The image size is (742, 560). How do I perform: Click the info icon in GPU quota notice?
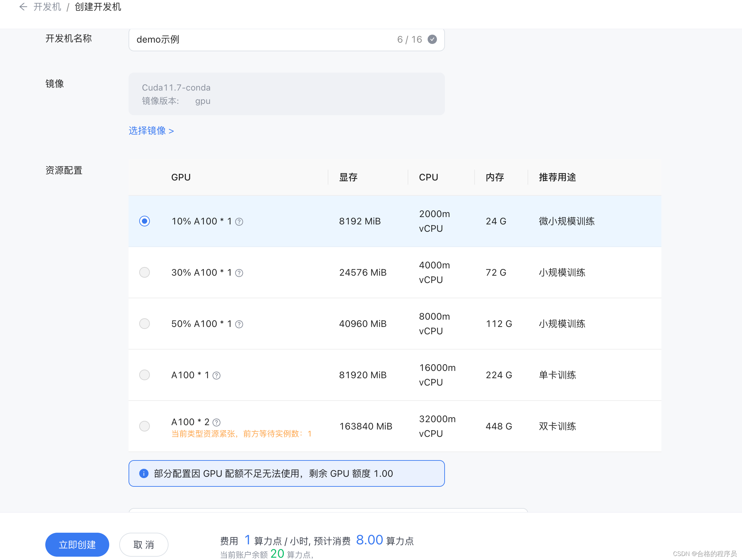click(144, 473)
